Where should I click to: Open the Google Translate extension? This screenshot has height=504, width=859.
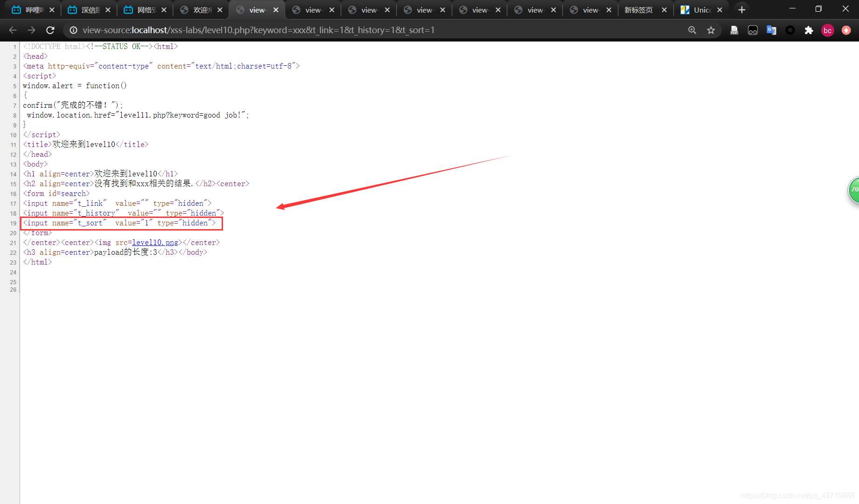pyautogui.click(x=771, y=30)
